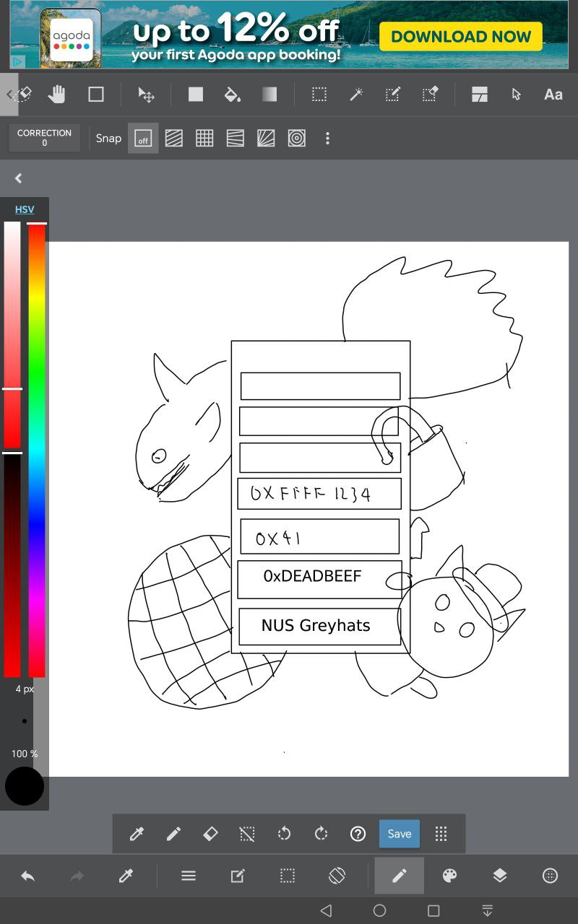Open the help question mark

coord(358,834)
